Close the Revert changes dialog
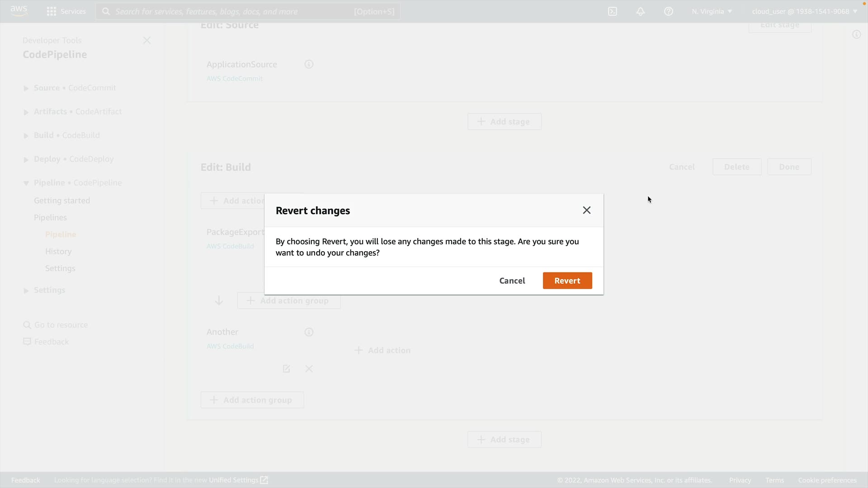Viewport: 868px width, 488px height. coord(586,210)
